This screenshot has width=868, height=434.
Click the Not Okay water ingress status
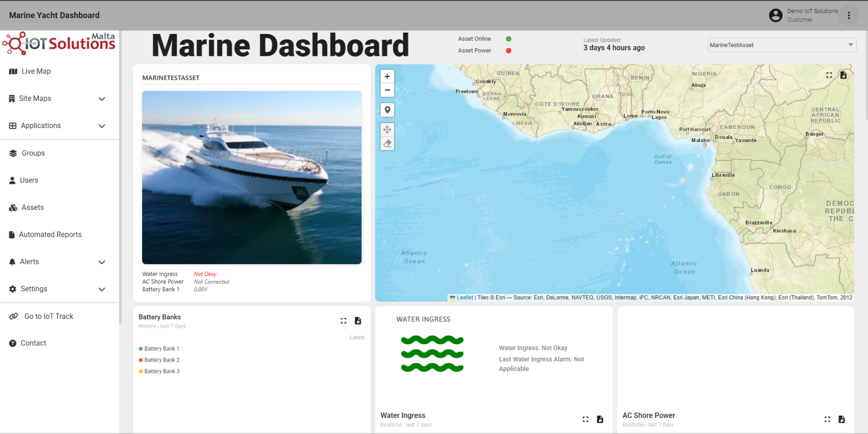coord(205,274)
